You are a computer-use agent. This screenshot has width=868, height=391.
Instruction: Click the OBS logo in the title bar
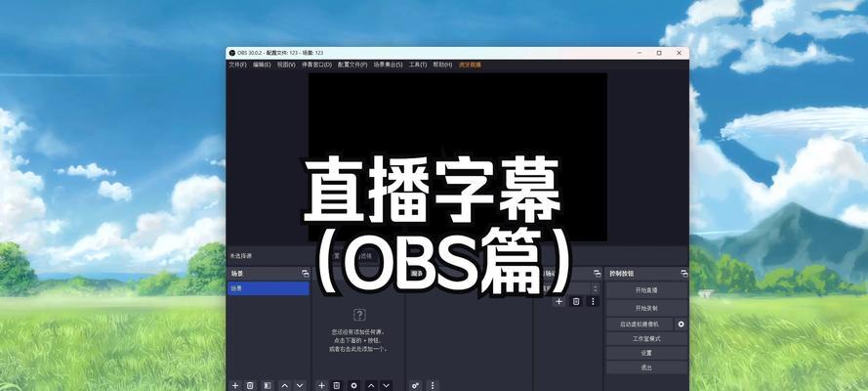pos(232,53)
